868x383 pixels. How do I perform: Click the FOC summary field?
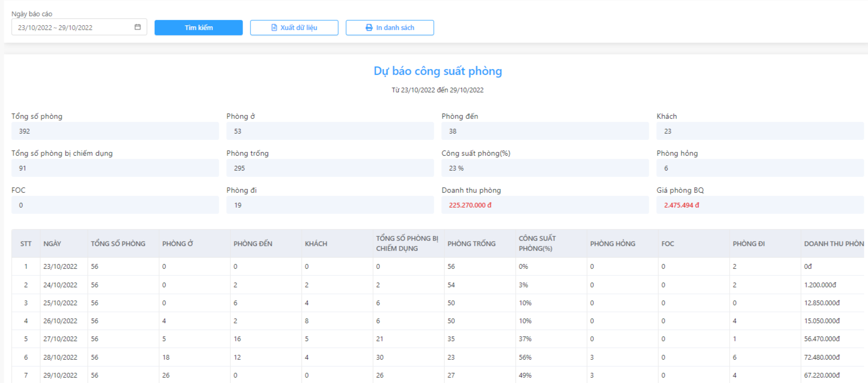click(x=115, y=205)
